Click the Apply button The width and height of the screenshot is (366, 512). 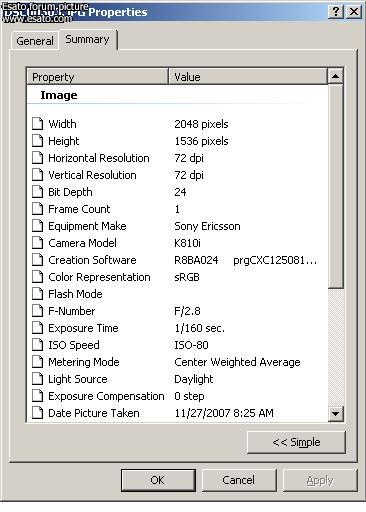click(320, 480)
